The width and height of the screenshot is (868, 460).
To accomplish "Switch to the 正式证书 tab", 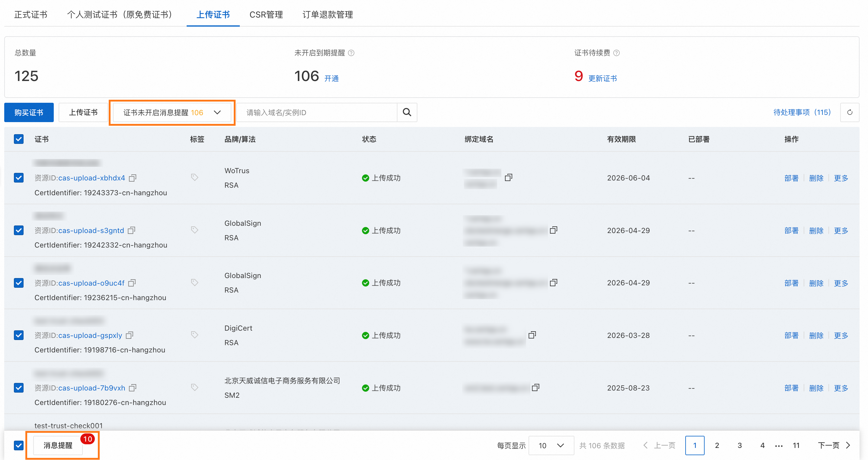I will tap(31, 15).
